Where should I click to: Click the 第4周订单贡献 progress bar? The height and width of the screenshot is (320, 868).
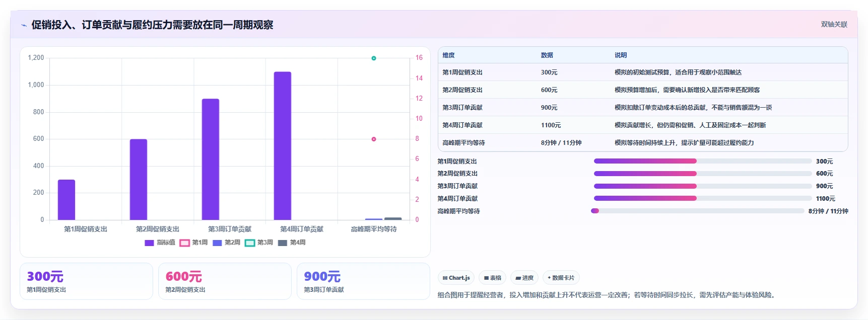pos(703,198)
